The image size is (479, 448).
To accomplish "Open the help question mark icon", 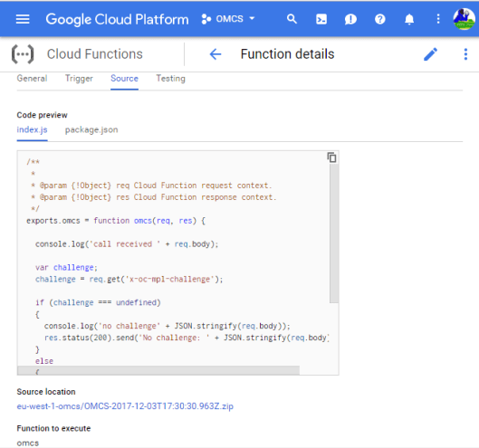I will [x=379, y=19].
